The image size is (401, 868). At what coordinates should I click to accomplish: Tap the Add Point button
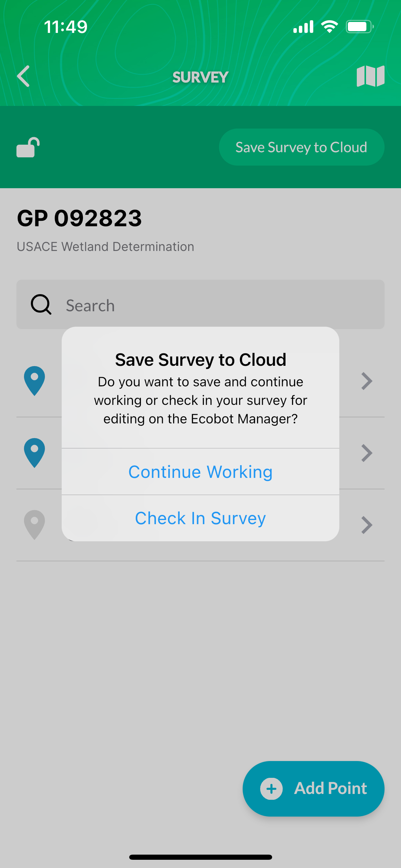tap(313, 788)
